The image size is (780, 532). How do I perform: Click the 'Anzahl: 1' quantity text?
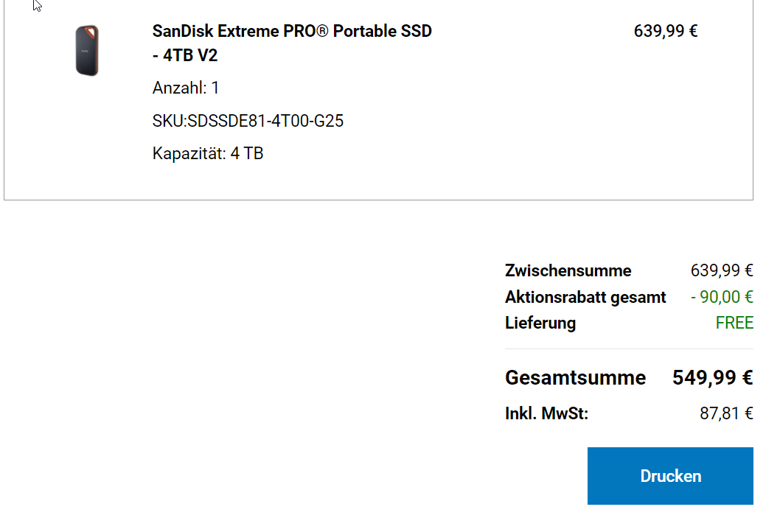(186, 88)
